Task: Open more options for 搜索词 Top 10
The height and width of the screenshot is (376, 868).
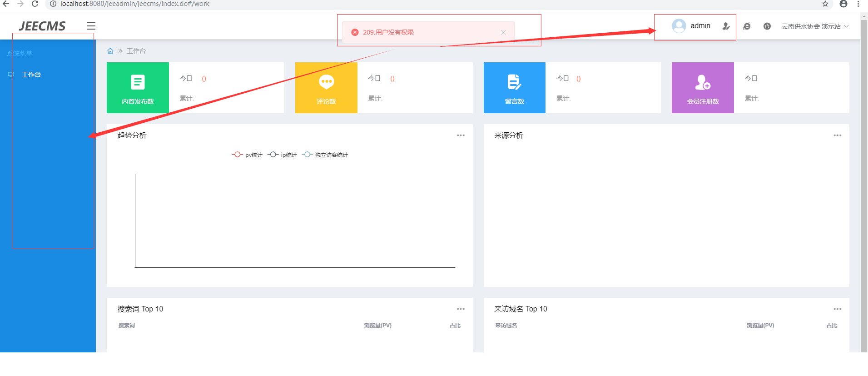Action: coord(461,309)
